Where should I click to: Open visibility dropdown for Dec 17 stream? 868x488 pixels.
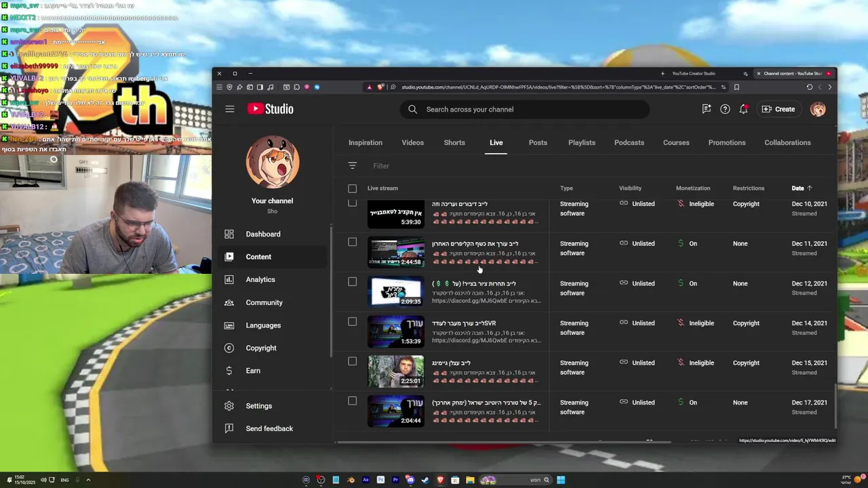[x=637, y=403]
